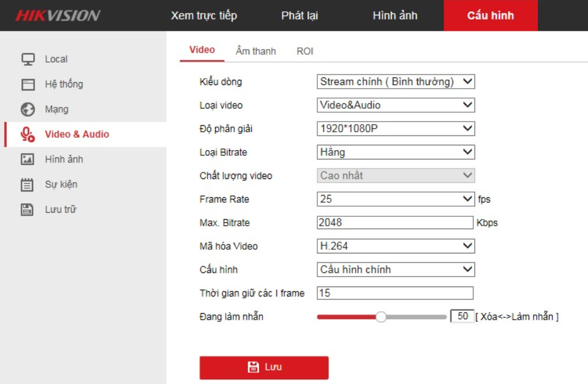This screenshot has height=384, width=588.
Task: Click the "fps" unit text
Action: coord(484,199)
